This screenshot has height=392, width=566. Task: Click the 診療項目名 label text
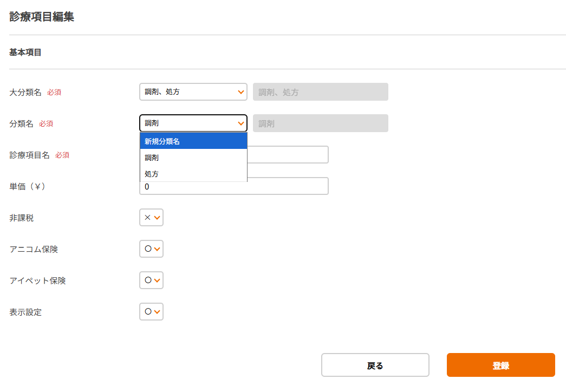(x=30, y=155)
